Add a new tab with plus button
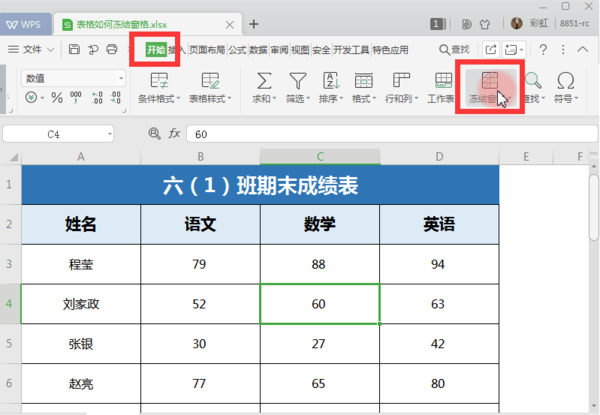The image size is (600, 415). pyautogui.click(x=253, y=23)
